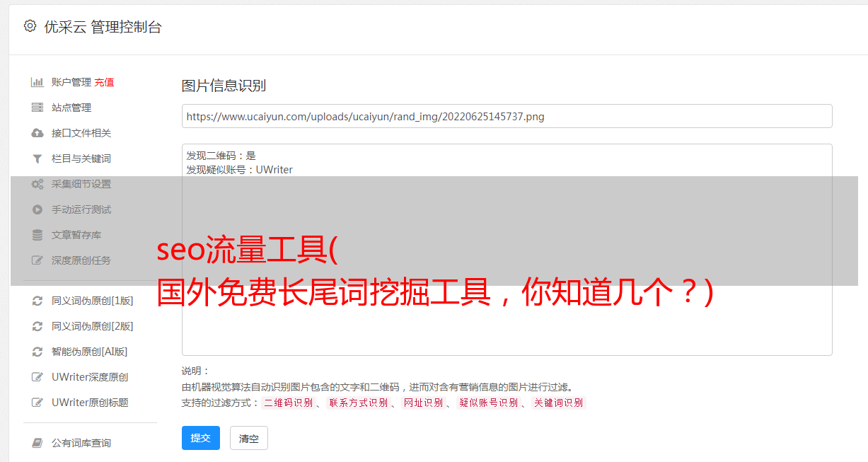868x462 pixels.
Task: Click inside the recognition result text area
Action: click(507, 250)
